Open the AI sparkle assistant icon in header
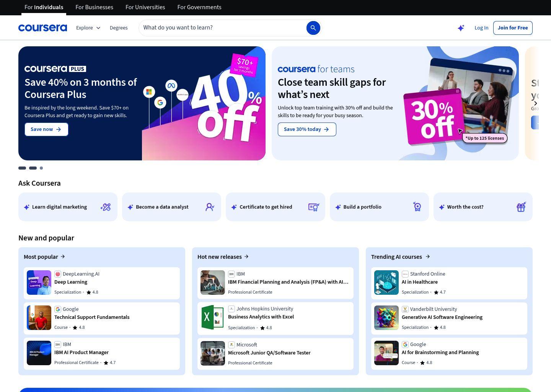This screenshot has width=551, height=392. pyautogui.click(x=461, y=28)
